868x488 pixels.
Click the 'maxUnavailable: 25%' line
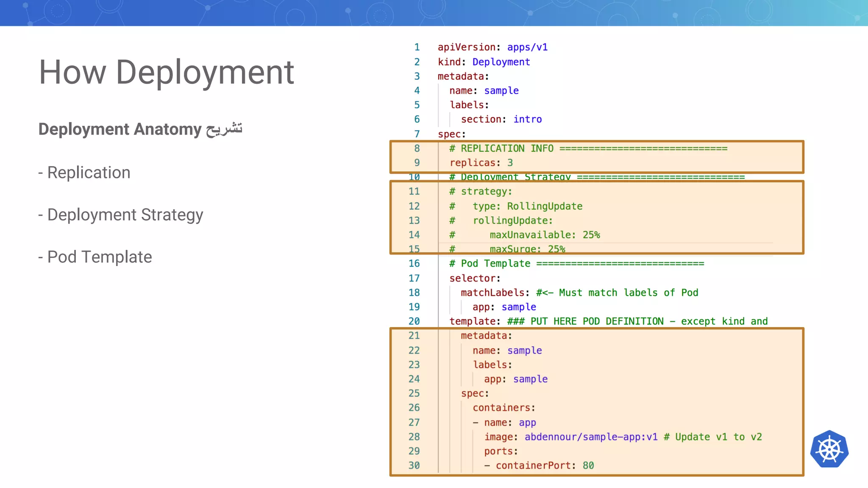point(544,235)
